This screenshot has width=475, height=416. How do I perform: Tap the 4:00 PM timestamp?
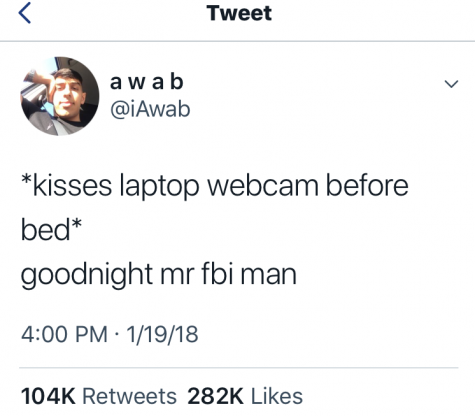pyautogui.click(x=64, y=334)
